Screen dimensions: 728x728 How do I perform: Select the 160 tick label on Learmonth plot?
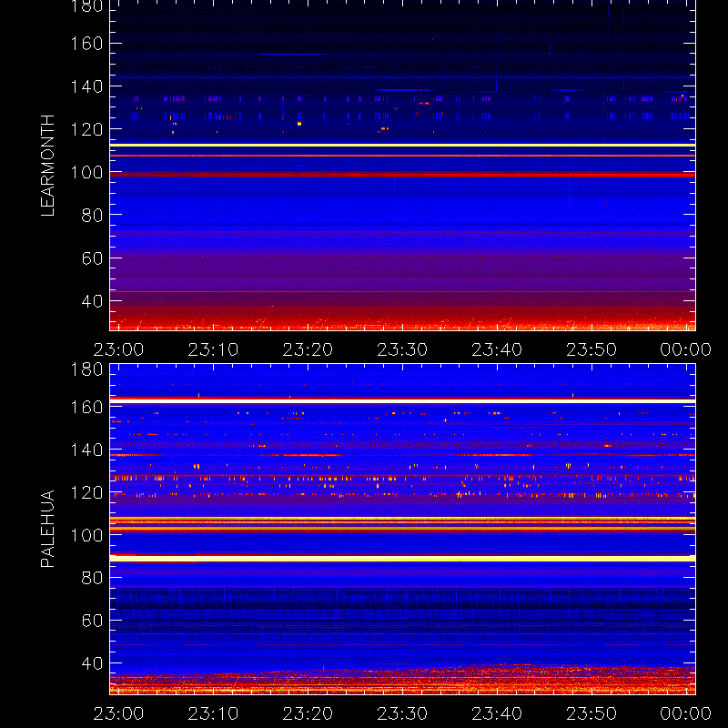click(86, 44)
